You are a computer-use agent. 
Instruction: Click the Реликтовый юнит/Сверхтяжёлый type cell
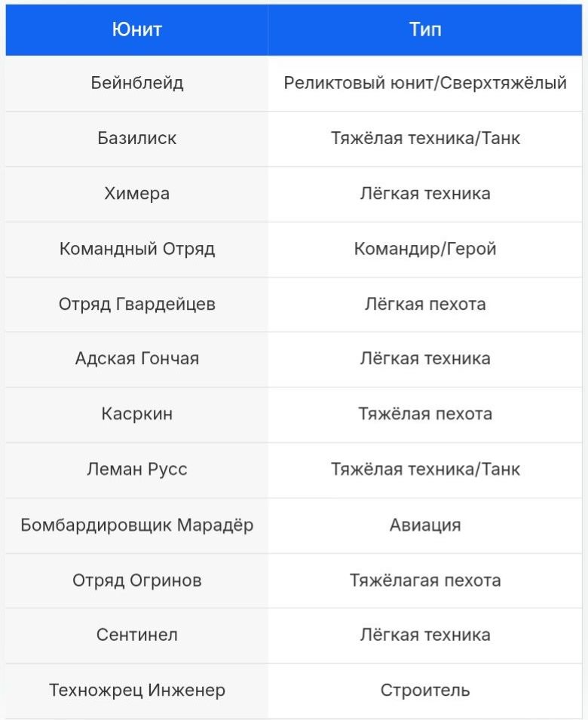tap(425, 83)
